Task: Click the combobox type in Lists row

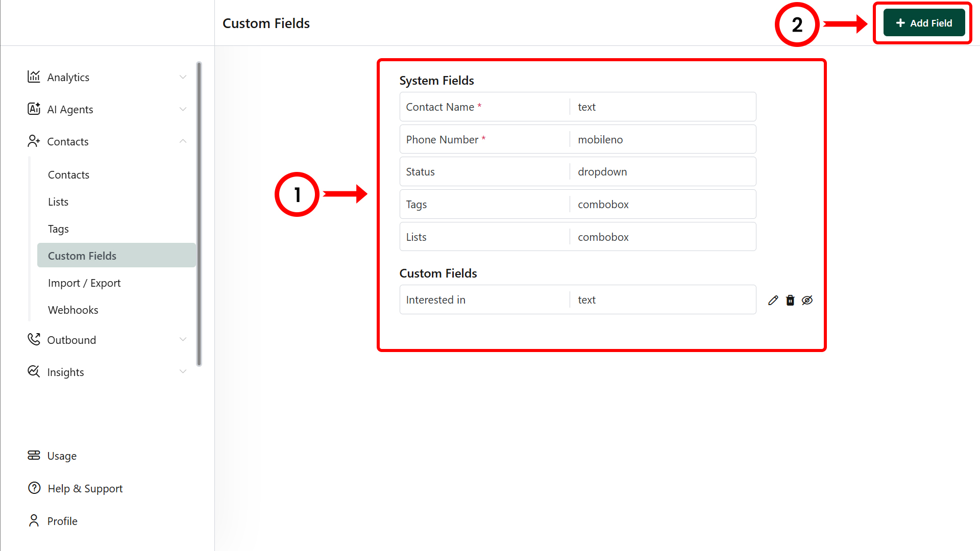Action: tap(603, 237)
